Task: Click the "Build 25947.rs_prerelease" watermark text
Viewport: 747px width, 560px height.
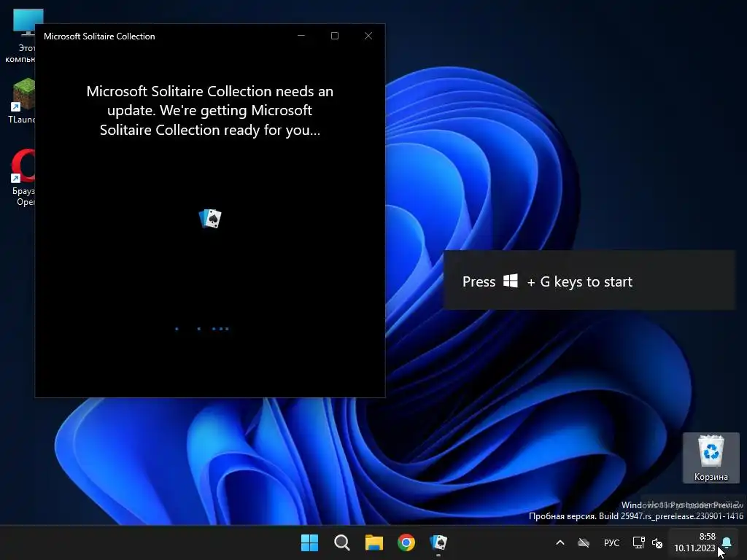Action: 635,516
